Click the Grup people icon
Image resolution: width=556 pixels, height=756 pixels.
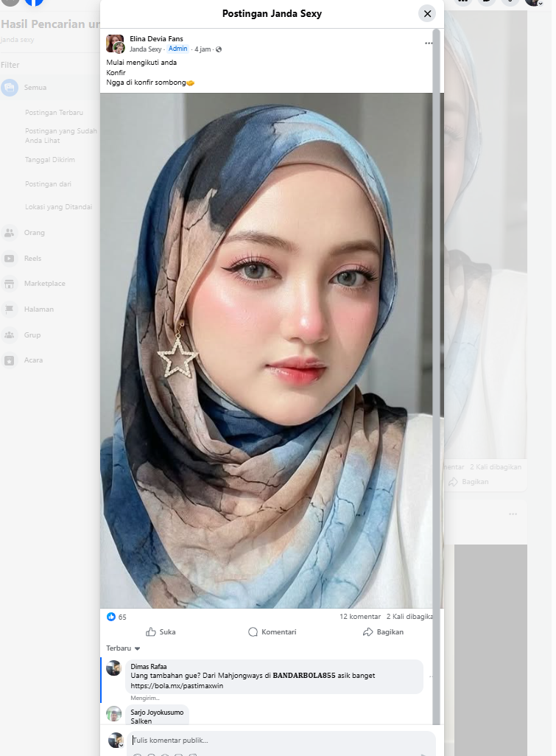tap(9, 335)
